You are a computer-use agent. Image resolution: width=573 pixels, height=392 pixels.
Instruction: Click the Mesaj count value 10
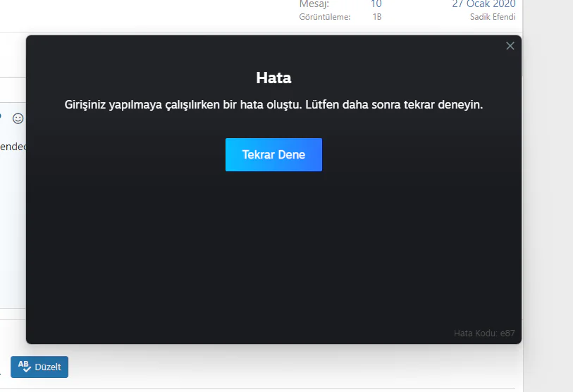tap(376, 4)
